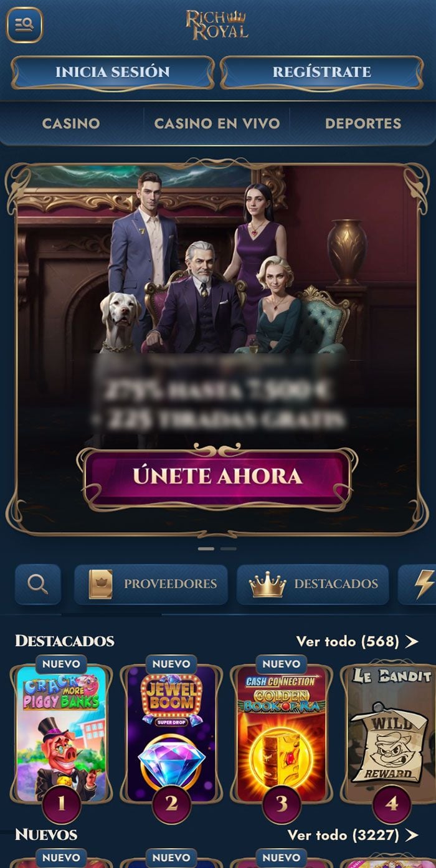Open the Casino tab
436x868 pixels.
click(71, 123)
